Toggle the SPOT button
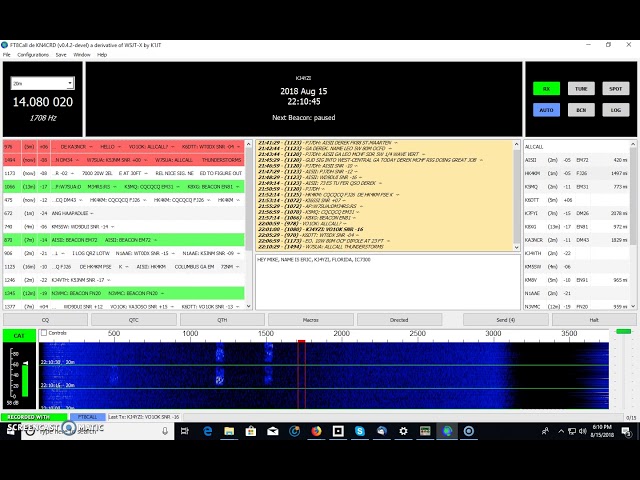This screenshot has width=640, height=480. click(x=616, y=89)
